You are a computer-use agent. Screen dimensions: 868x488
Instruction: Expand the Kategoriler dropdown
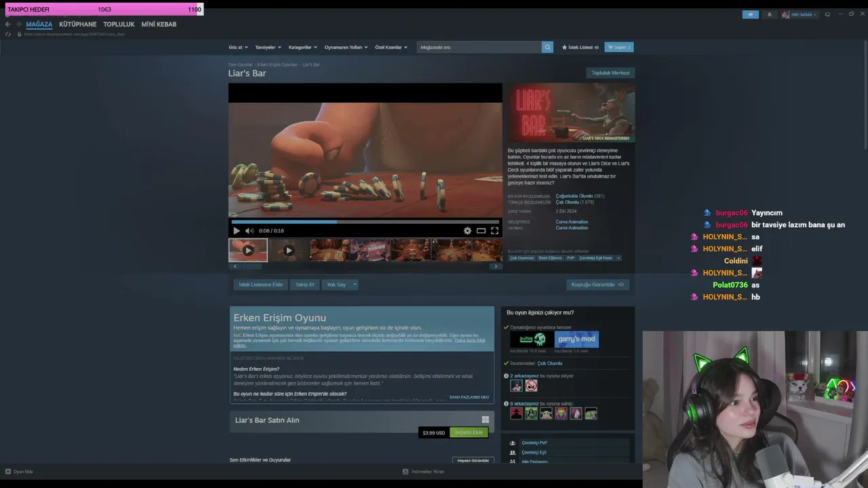pos(302,47)
